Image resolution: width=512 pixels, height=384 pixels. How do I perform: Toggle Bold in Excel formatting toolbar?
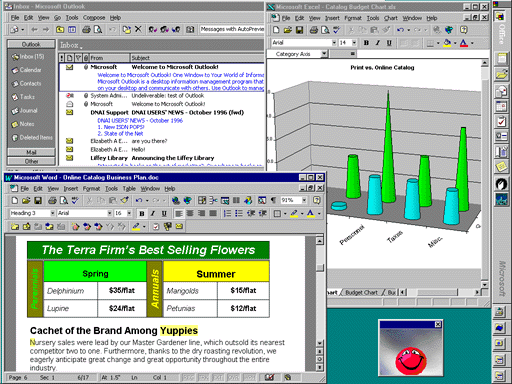click(366, 43)
